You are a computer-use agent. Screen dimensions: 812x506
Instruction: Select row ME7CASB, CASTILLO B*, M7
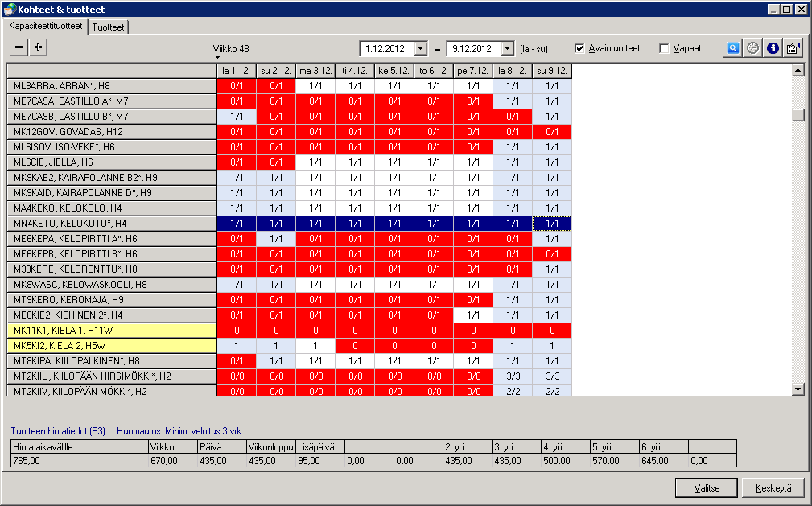pos(112,117)
